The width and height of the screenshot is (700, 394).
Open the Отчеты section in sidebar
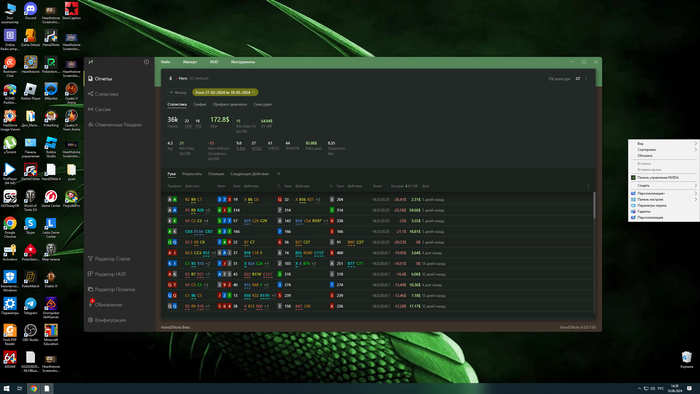click(103, 79)
